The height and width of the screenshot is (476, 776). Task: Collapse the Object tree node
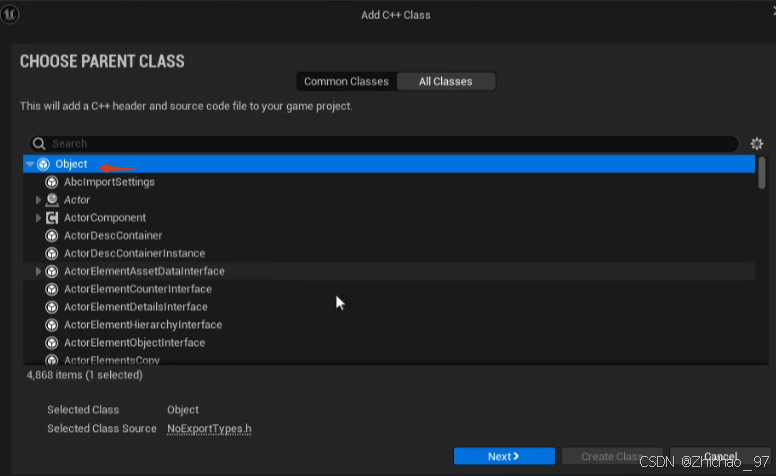coord(30,164)
